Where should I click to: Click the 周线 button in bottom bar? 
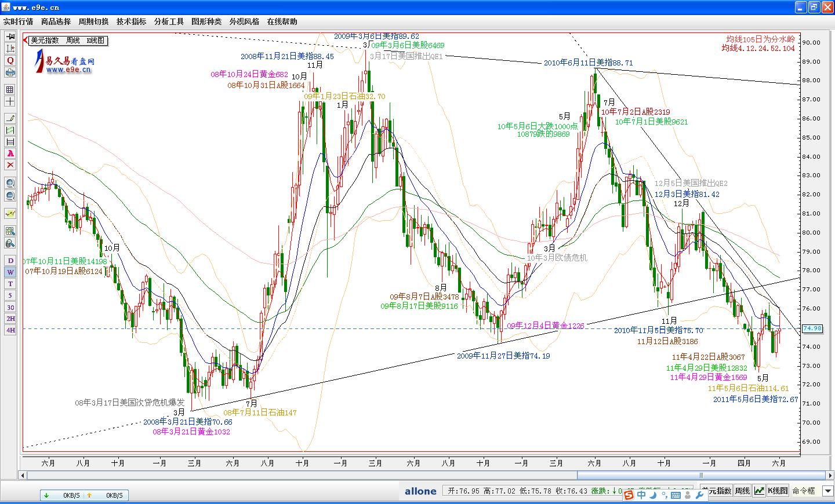click(743, 491)
